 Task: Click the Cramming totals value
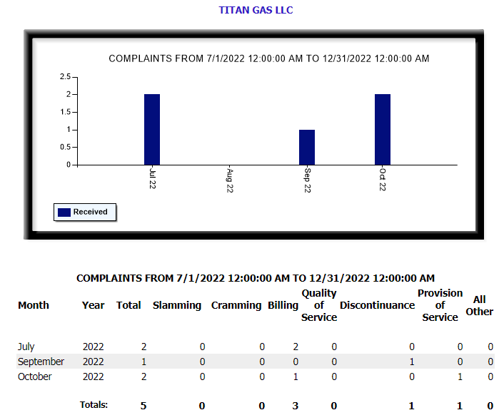click(x=262, y=406)
